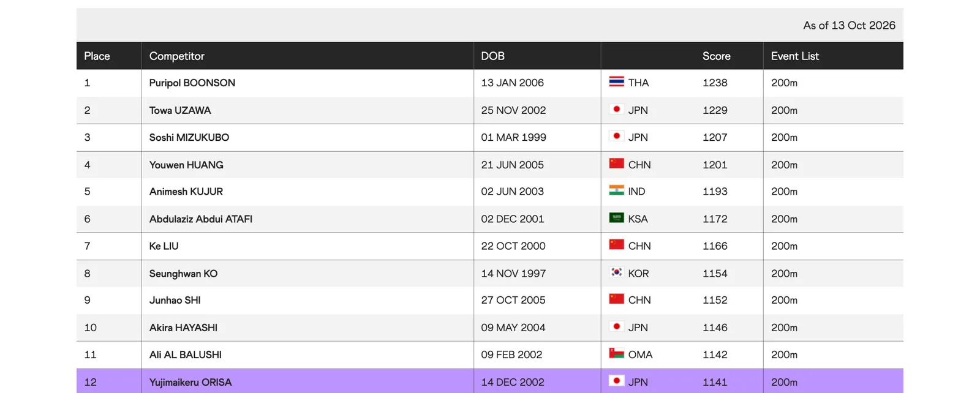Click the Competitor column header
Screen dimensions: 980x393
177,56
